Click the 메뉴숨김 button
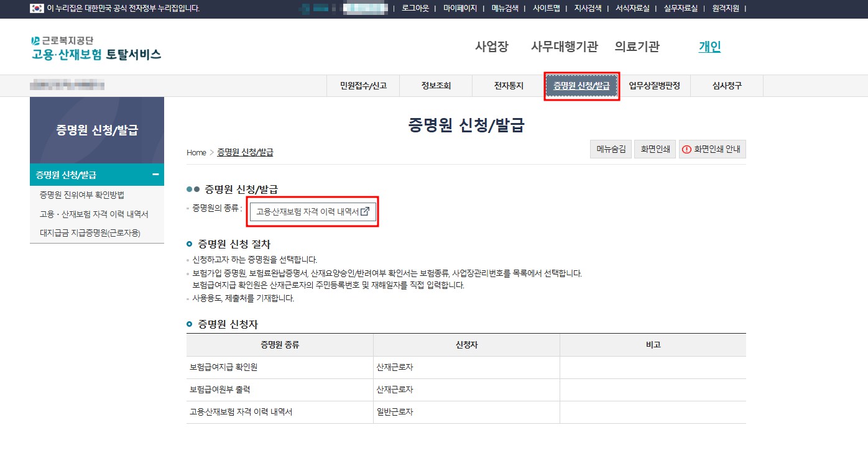 [610, 149]
